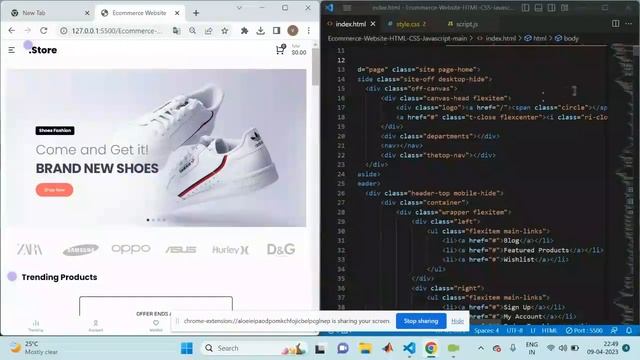Click the split editor right icon
This screenshot has height=360, width=640.
pos(616,24)
